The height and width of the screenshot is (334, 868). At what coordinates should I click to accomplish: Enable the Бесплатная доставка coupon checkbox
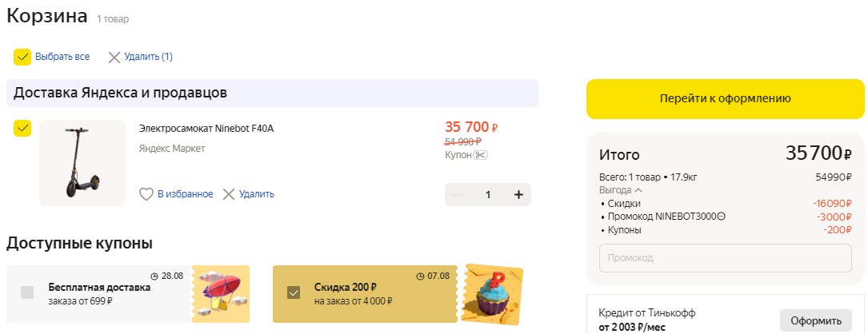27,292
